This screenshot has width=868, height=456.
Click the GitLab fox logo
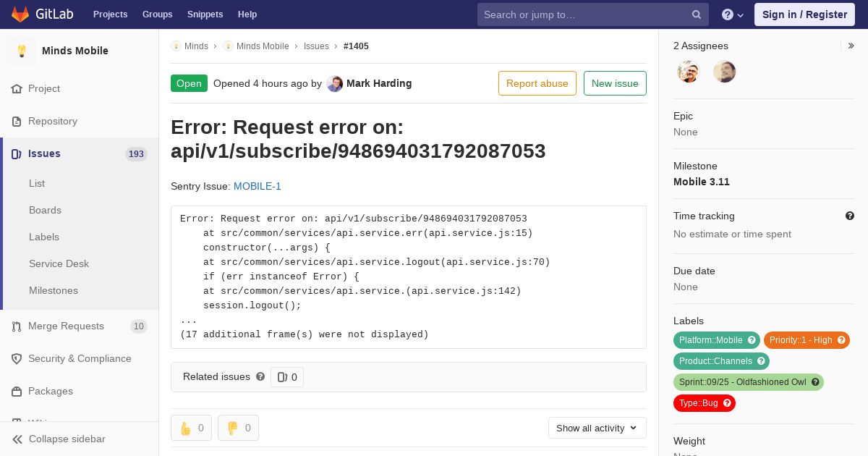coord(20,14)
